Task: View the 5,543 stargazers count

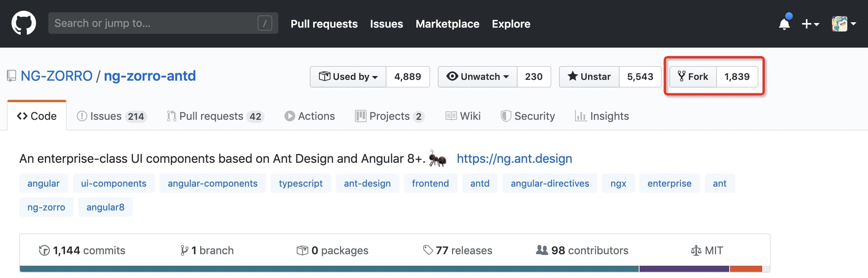Action: tap(640, 77)
